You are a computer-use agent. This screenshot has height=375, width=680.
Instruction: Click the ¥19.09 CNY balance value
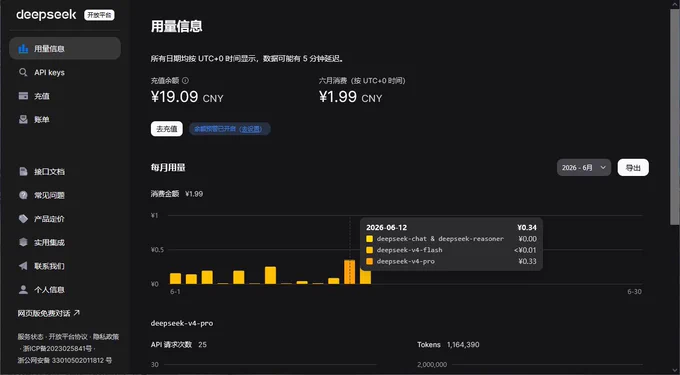coord(187,97)
